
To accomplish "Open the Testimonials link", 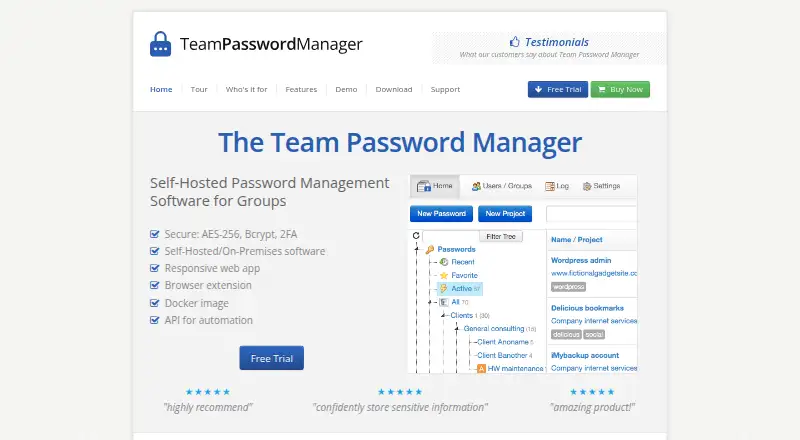I will click(x=557, y=42).
